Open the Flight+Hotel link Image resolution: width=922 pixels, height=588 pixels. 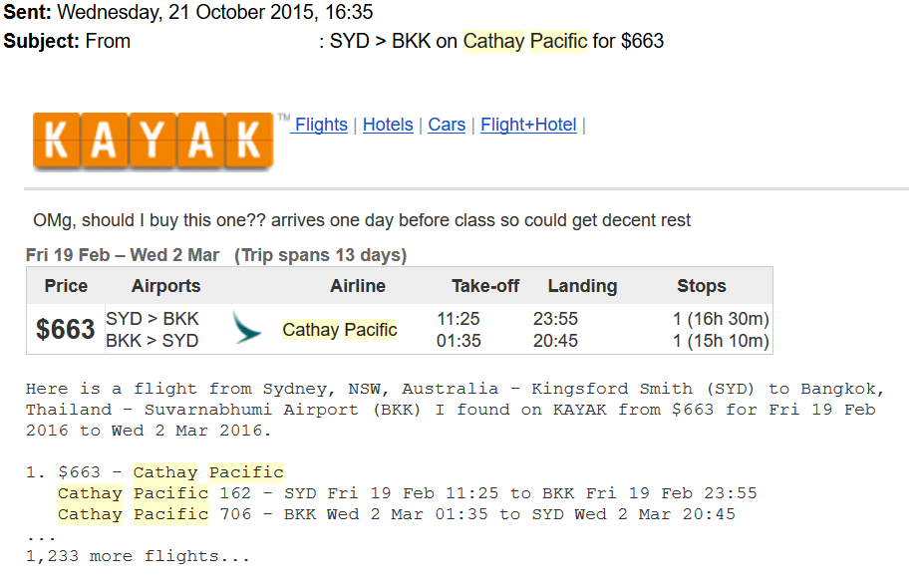coord(528,125)
